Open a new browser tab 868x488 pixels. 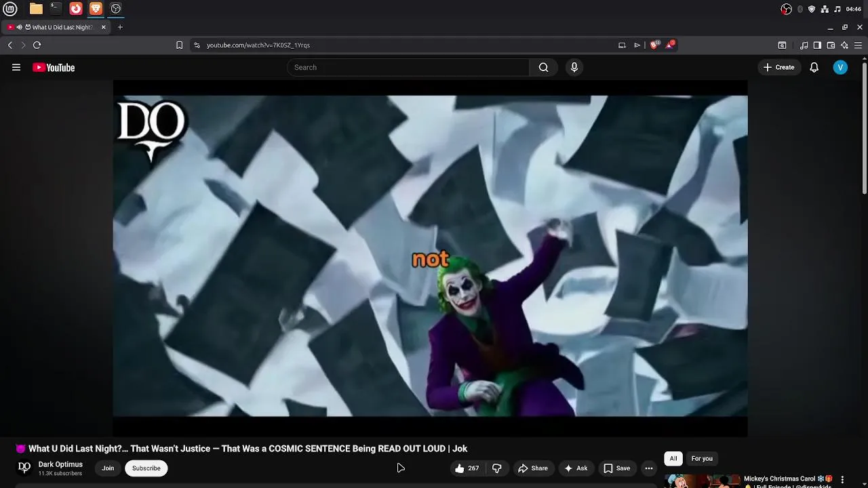point(120,27)
